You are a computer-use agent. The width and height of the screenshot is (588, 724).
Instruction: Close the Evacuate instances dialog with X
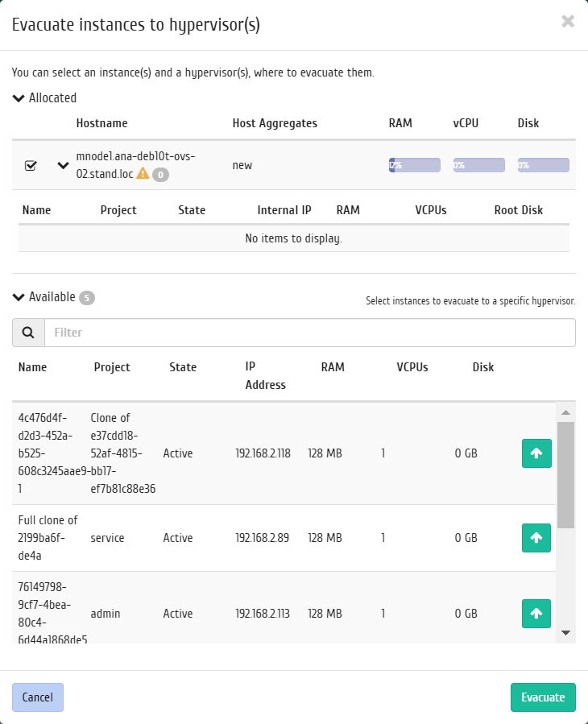pos(568,21)
